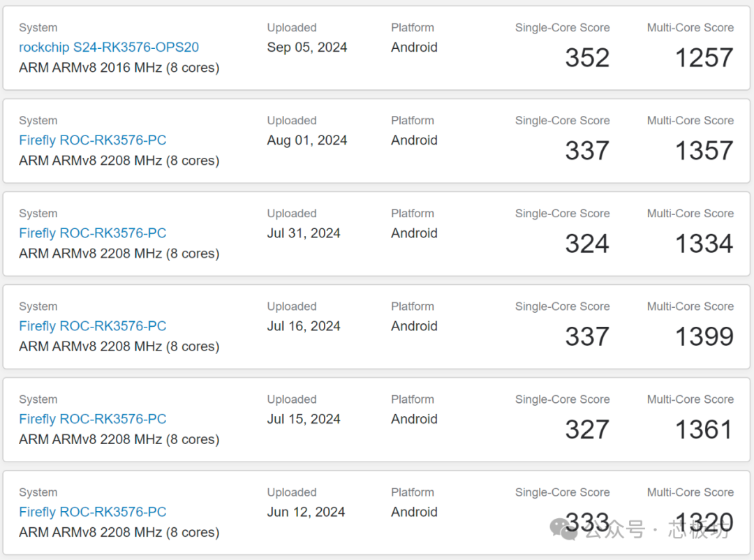Click the upload date Aug 01, 2024

click(x=306, y=140)
